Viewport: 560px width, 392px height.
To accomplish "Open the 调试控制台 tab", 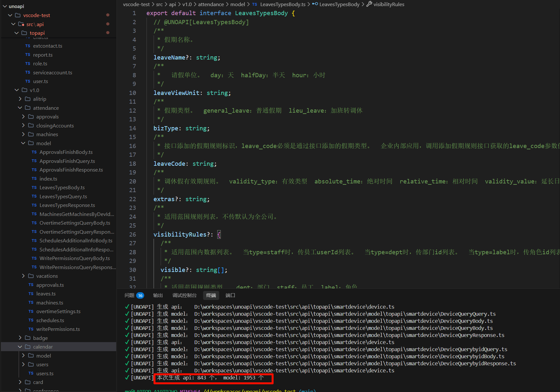I will coord(184,295).
